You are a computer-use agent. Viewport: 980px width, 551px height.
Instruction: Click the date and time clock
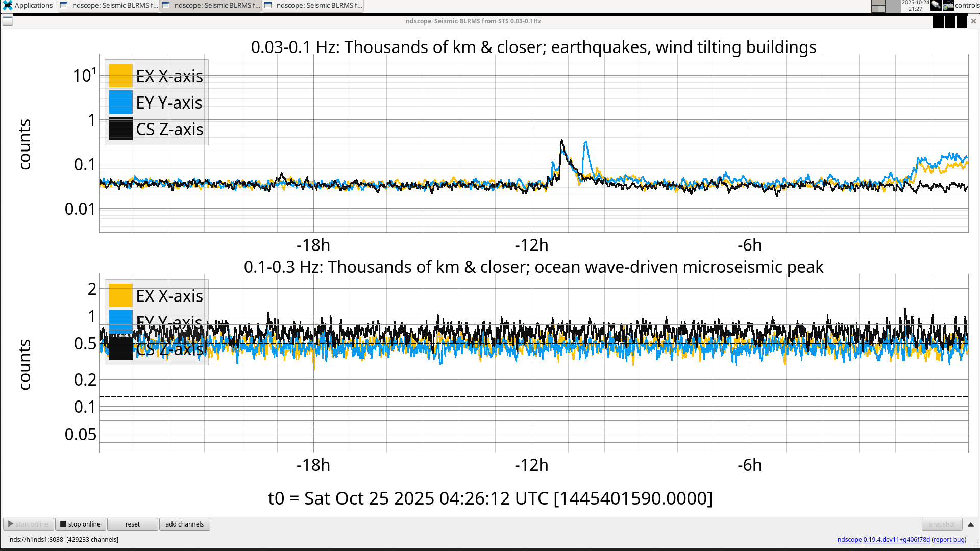[915, 6]
